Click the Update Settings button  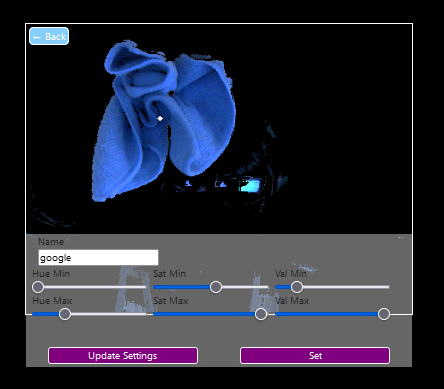tap(123, 356)
